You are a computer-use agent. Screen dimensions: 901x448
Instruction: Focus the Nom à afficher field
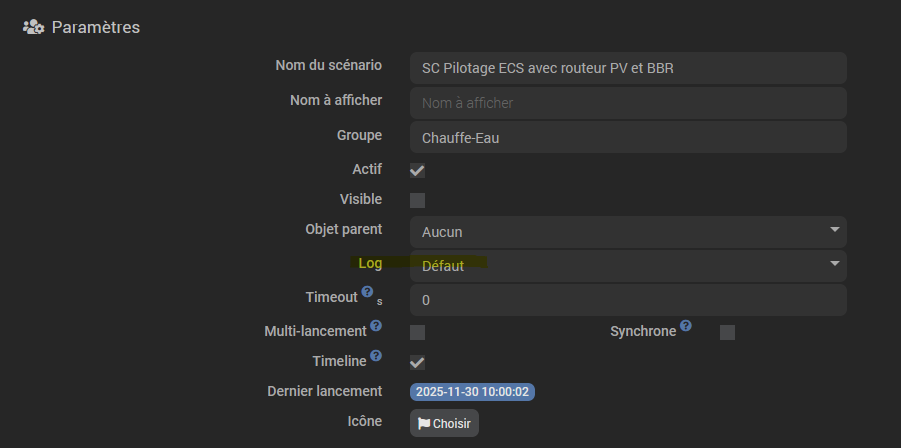tap(627, 103)
